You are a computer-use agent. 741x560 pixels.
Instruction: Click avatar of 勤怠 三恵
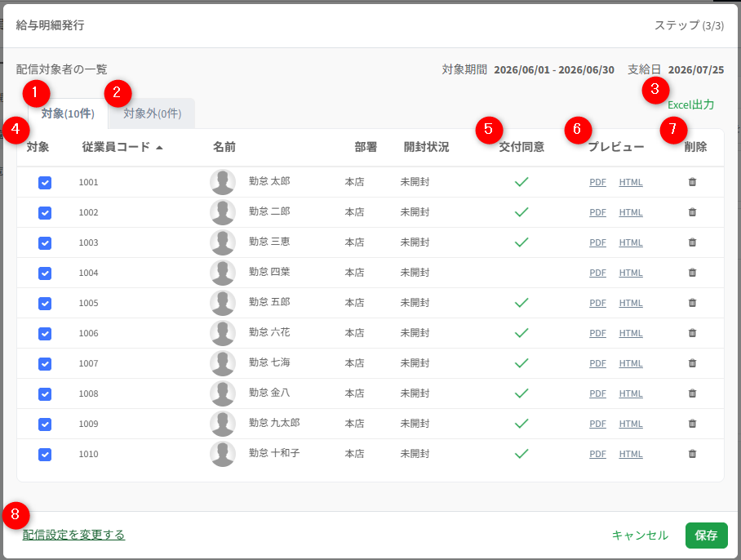(223, 242)
